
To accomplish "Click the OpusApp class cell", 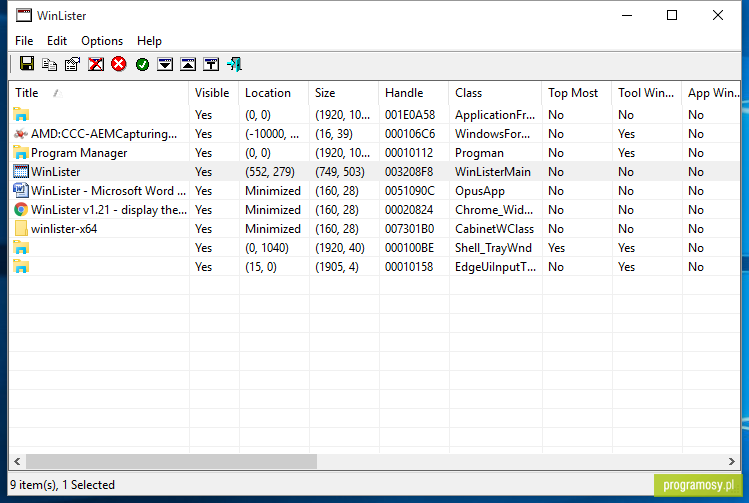I will coord(480,192).
